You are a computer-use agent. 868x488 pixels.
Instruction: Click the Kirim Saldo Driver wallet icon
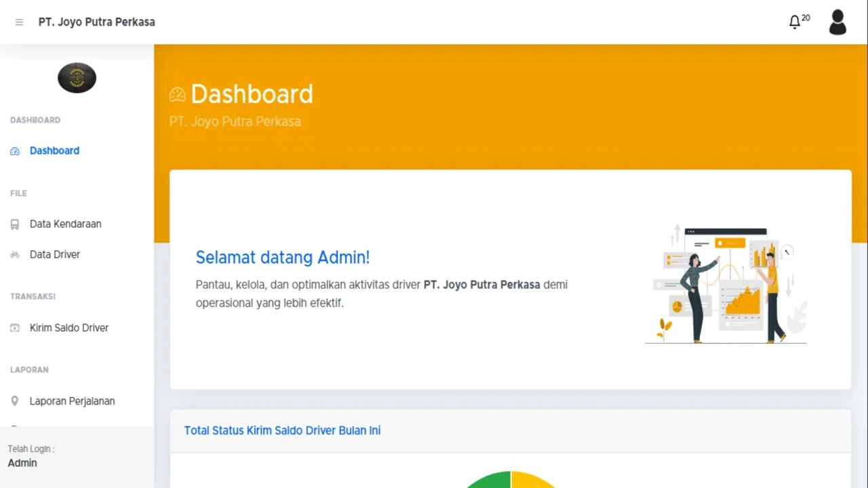[x=15, y=328]
